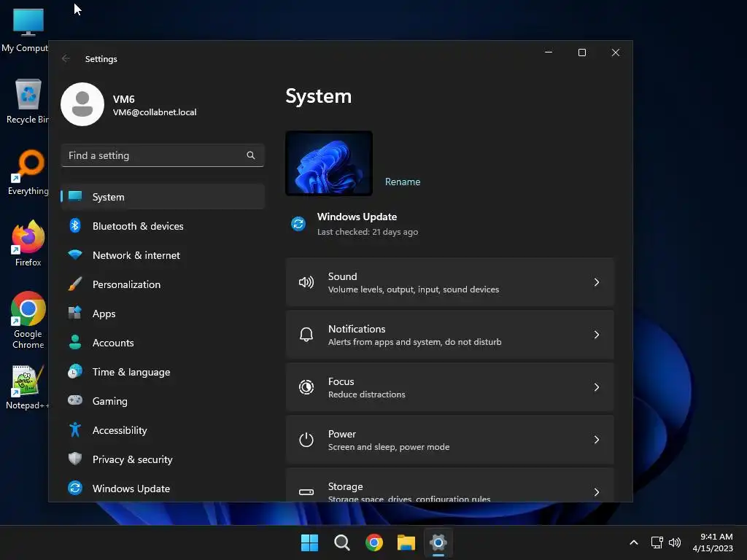The width and height of the screenshot is (747, 560).
Task: Open Google Chrome desktop shortcut
Action: tap(28, 320)
